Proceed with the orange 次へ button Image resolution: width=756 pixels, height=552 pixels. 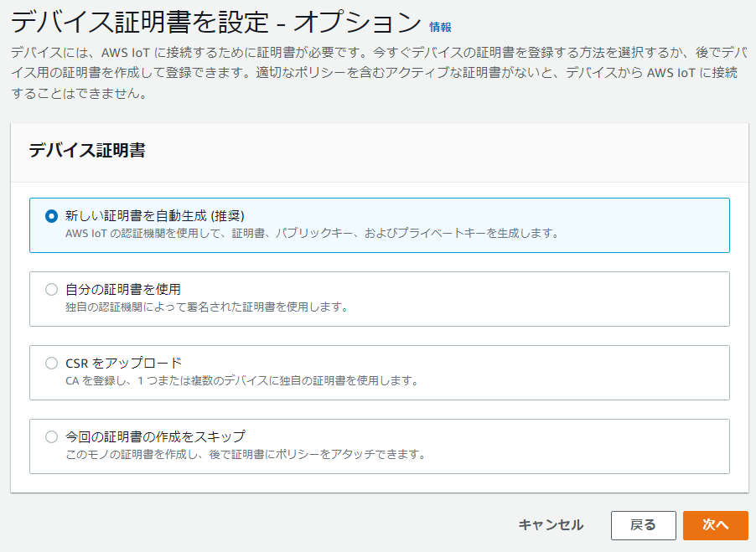[715, 524]
